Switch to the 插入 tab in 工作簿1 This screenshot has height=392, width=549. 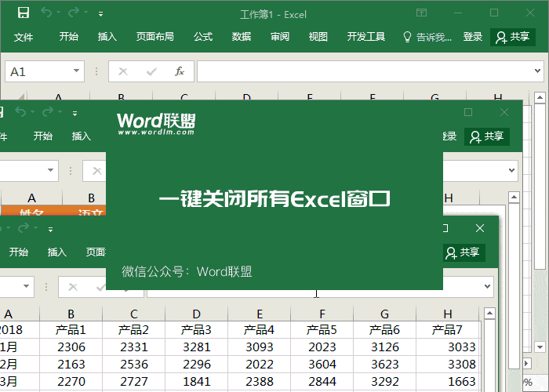pos(107,37)
